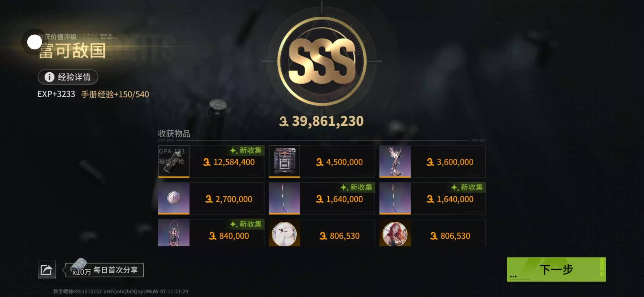Select the armored case item icon

284,161
